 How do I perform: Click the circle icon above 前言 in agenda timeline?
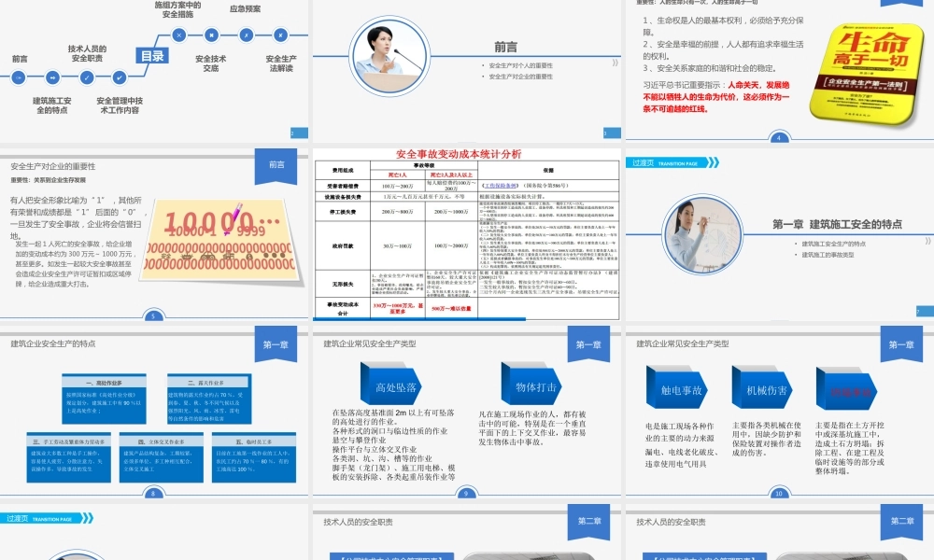[19, 77]
